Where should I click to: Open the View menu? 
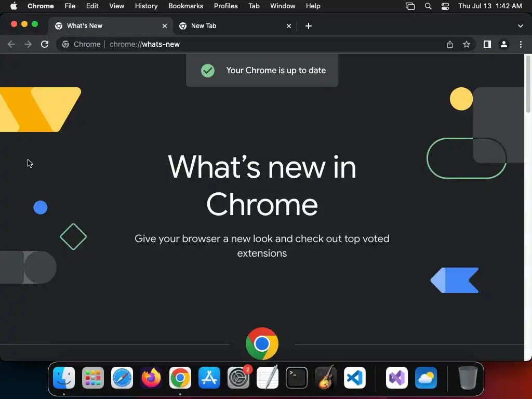click(x=117, y=6)
